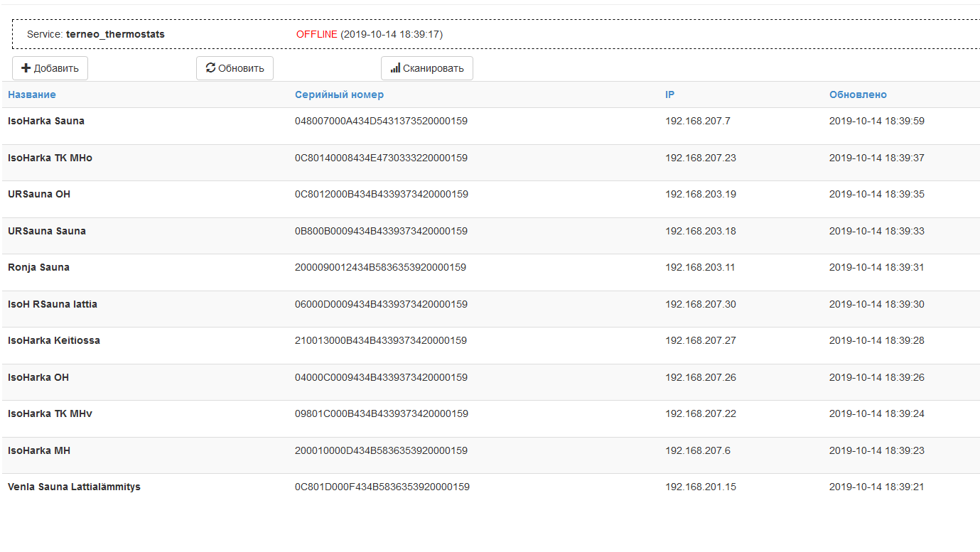Select the Ronja Sauna row
The height and width of the screenshot is (552, 980).
(x=38, y=268)
